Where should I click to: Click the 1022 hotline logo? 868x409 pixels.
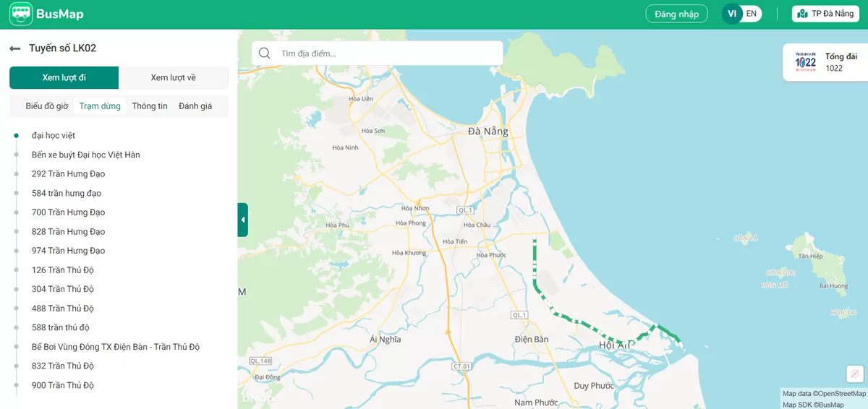pos(805,62)
